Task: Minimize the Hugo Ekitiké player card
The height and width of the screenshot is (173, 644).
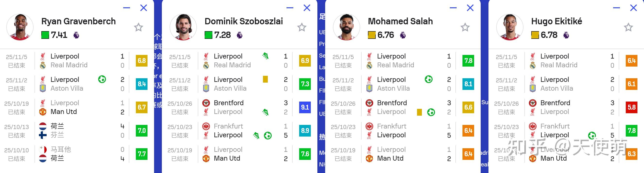Action: (616, 8)
